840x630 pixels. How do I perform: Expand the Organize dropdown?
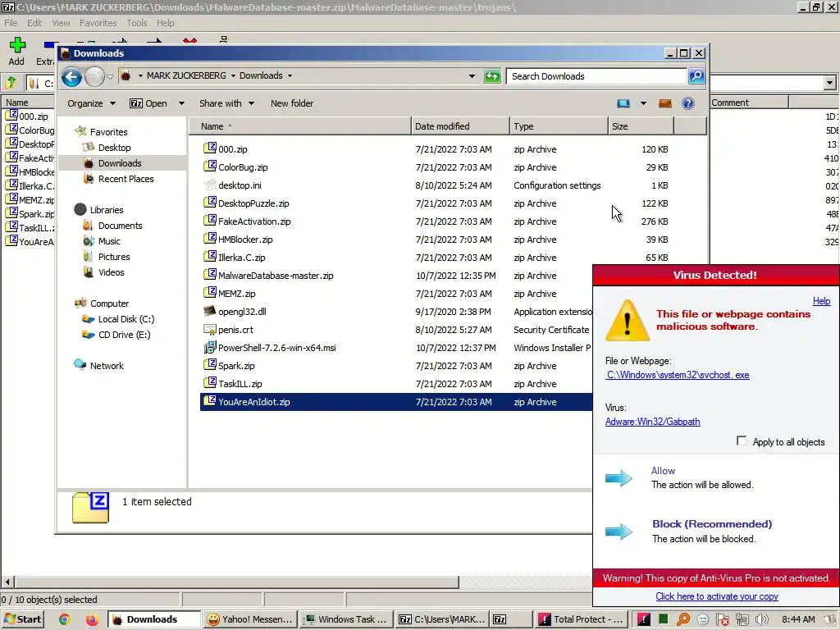point(91,103)
